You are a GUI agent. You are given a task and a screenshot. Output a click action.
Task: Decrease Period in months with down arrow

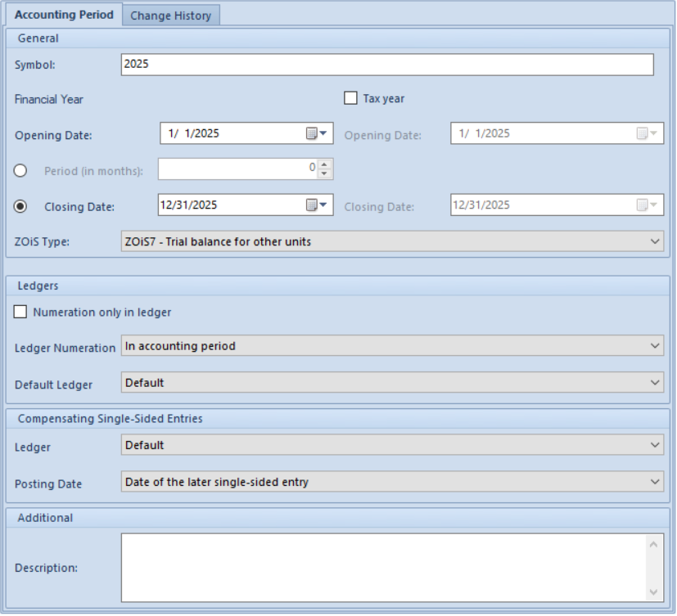coord(324,173)
